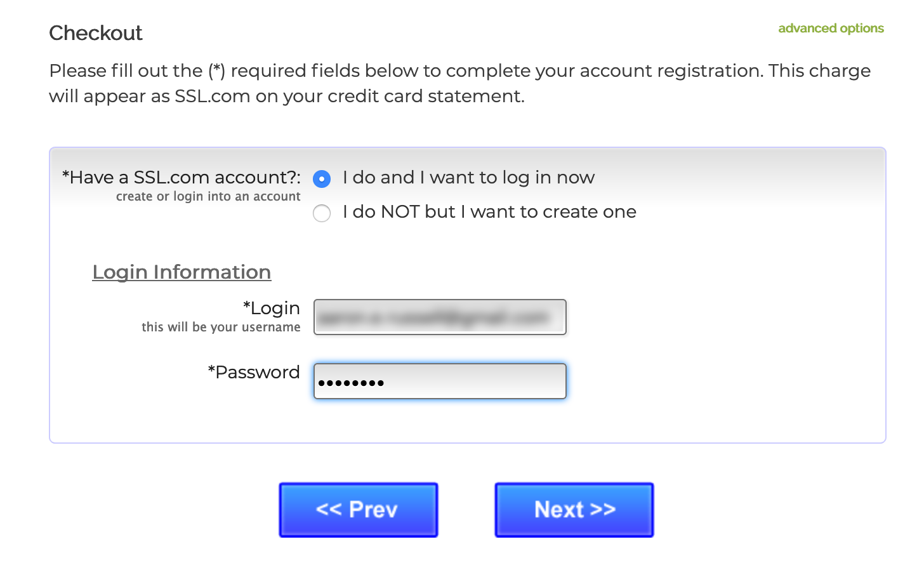Image resolution: width=924 pixels, height=577 pixels.
Task: Select the "I do and I want to log in now" radio button
Action: tap(322, 179)
